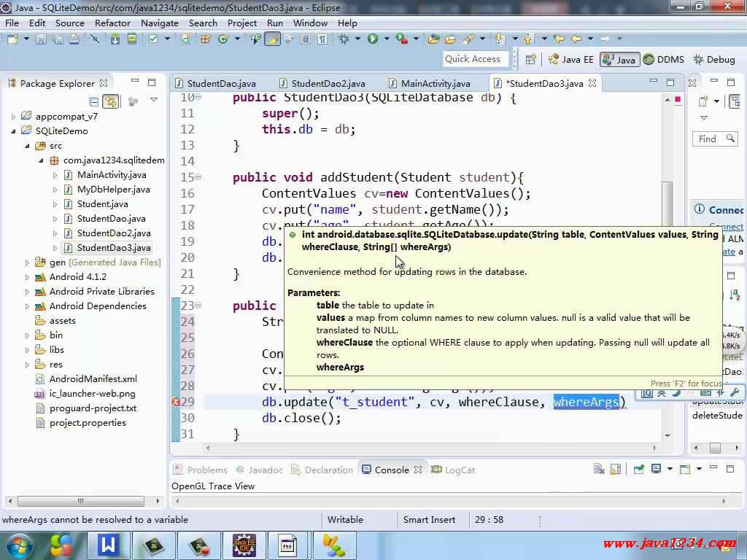Click the Pin Console icon
The width and height of the screenshot is (747, 560).
click(638, 470)
